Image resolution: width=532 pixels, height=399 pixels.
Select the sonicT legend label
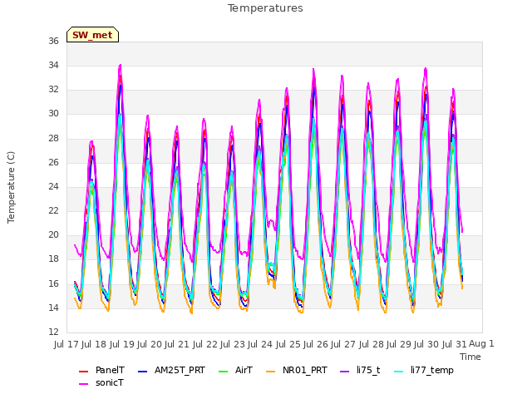(x=110, y=382)
